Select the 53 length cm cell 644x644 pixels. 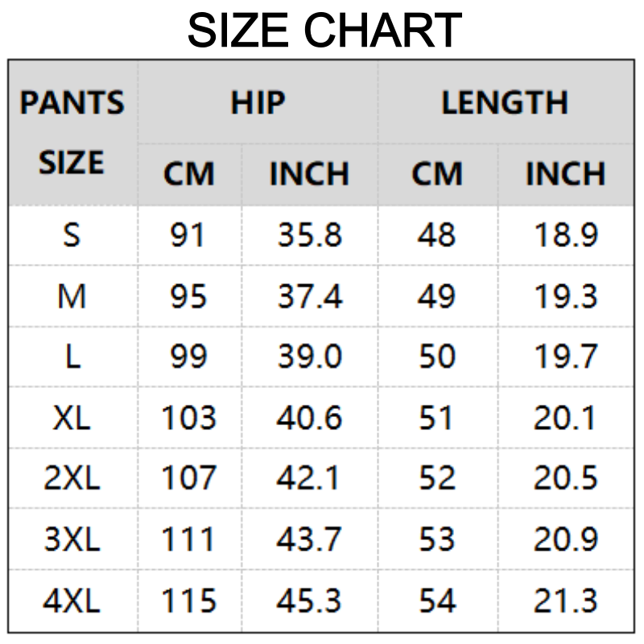(437, 539)
